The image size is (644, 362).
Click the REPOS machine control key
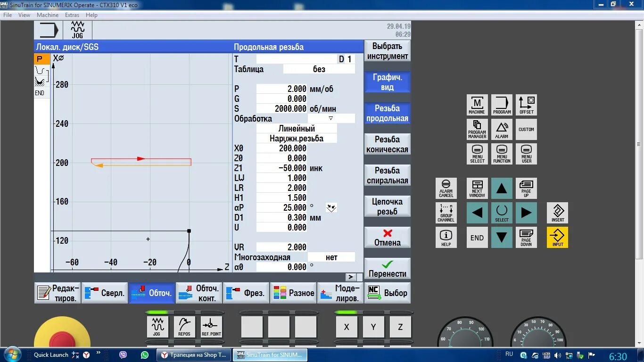coord(184,327)
